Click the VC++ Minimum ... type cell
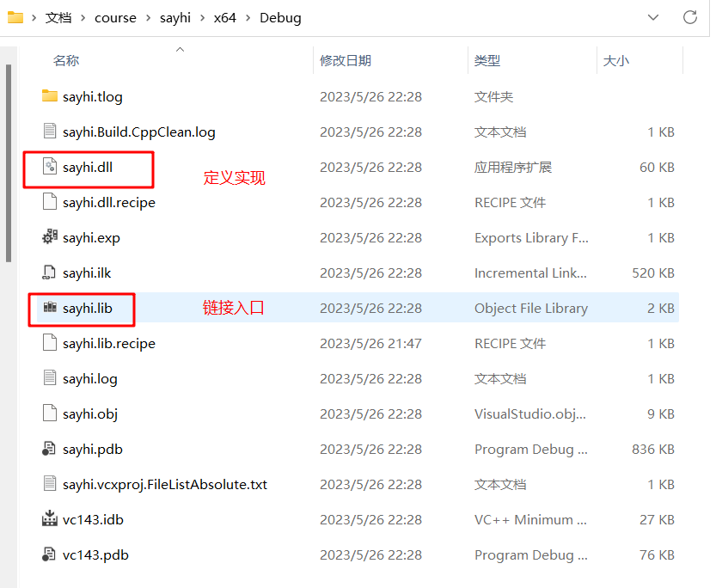The height and width of the screenshot is (588, 716). point(530,519)
